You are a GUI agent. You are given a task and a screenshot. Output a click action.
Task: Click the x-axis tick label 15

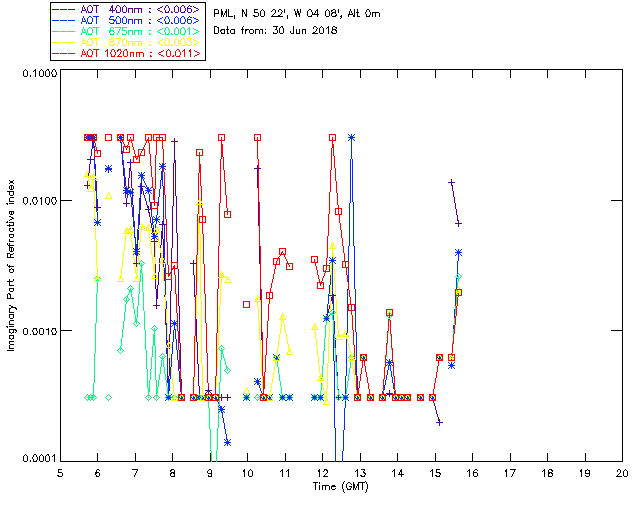coord(434,473)
